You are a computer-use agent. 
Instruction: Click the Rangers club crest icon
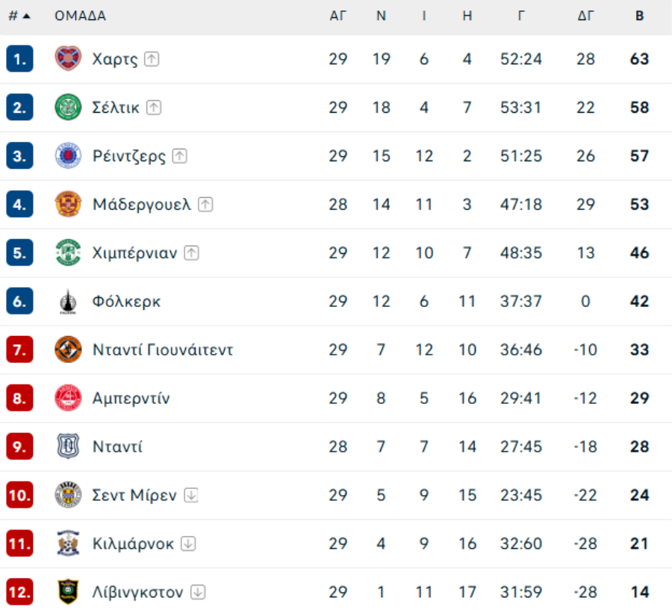(x=68, y=156)
